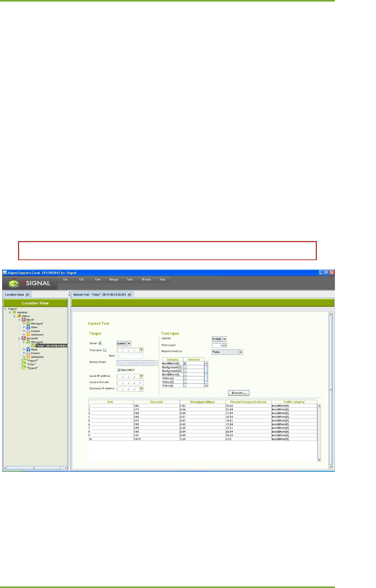Open the Tools menu
The height and width of the screenshot is (588, 376).
click(x=130, y=279)
